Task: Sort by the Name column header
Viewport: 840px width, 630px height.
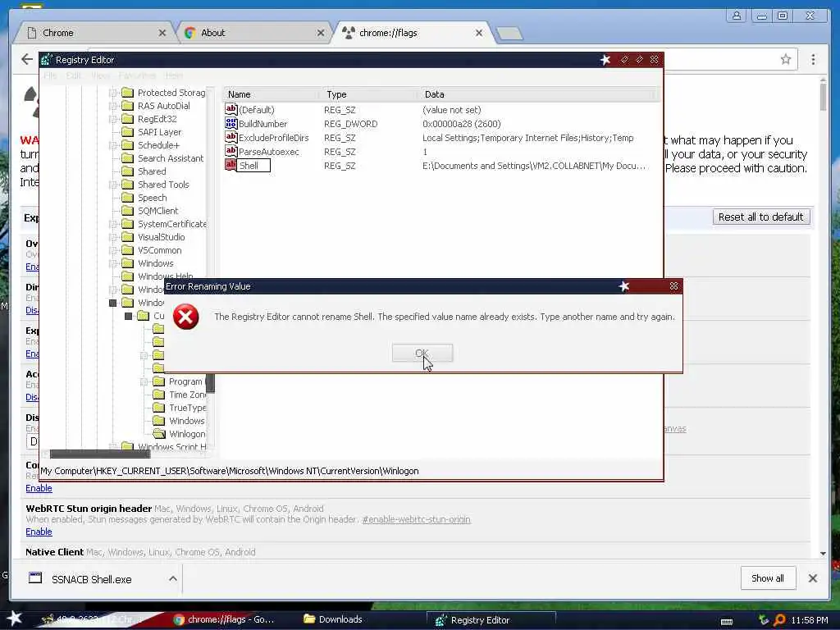Action: 272,94
